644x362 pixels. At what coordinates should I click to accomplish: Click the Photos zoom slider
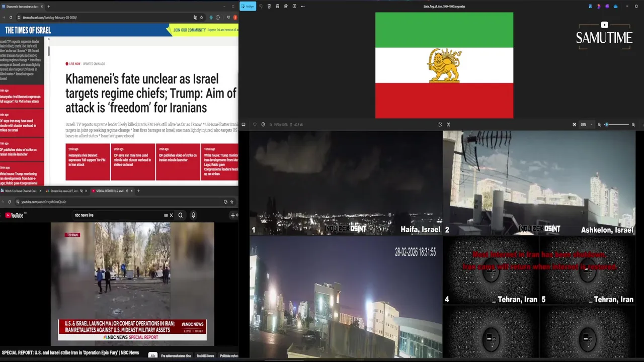pos(616,125)
